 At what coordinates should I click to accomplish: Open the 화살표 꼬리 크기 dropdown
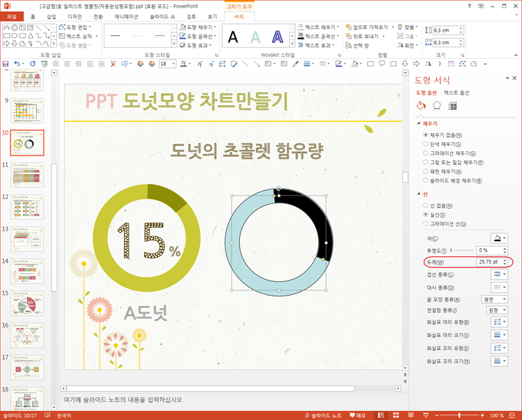point(499,361)
